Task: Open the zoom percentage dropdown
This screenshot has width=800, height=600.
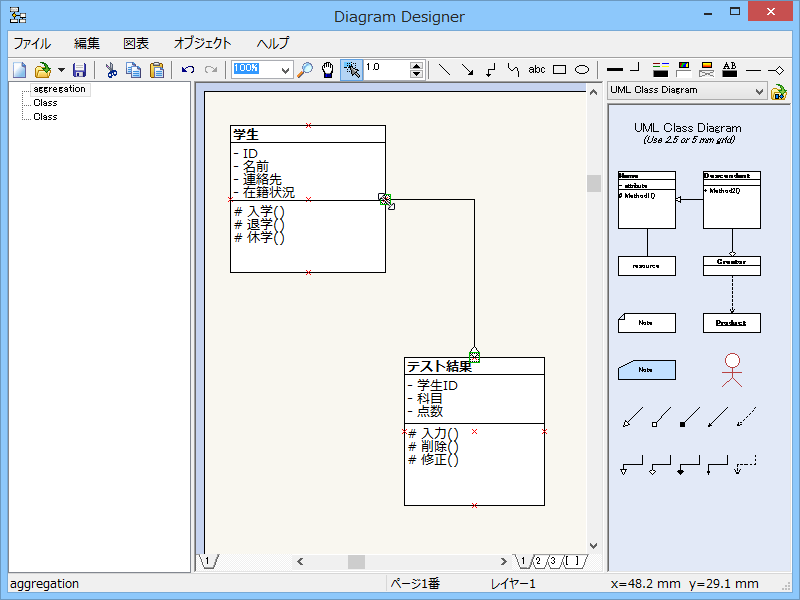Action: 286,70
